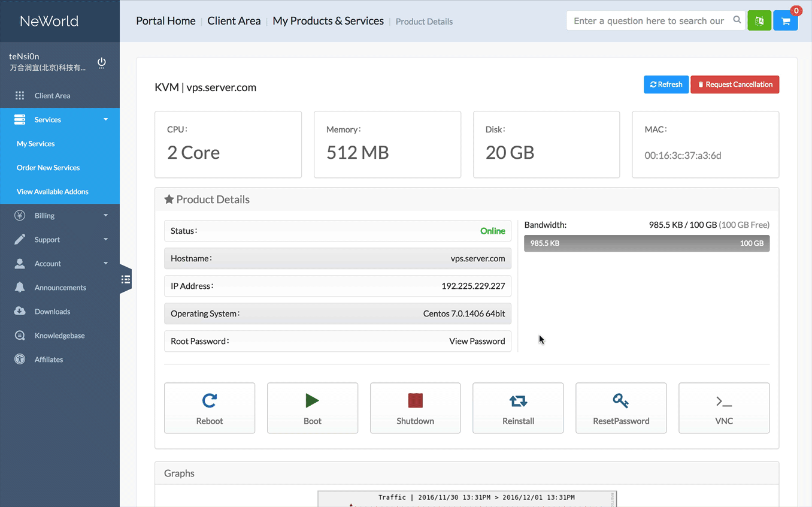Click View Password link
Image resolution: width=812 pixels, height=507 pixels.
477,341
